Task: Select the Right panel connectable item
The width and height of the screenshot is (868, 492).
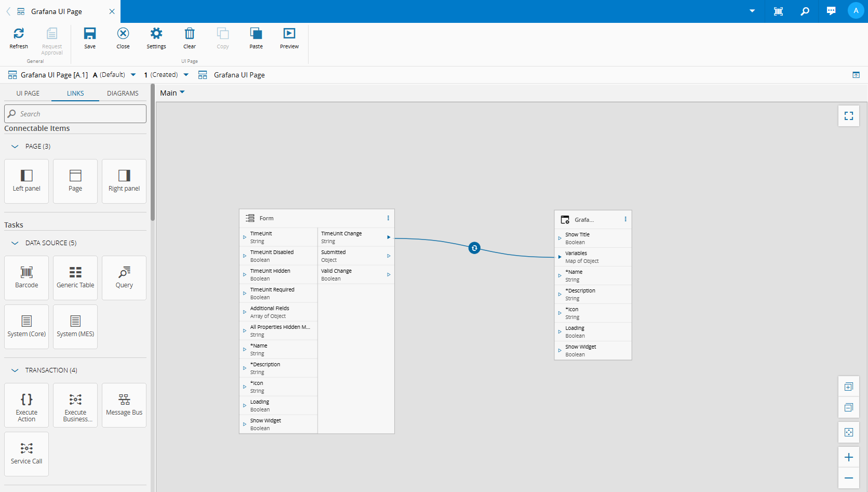Action: (x=124, y=181)
